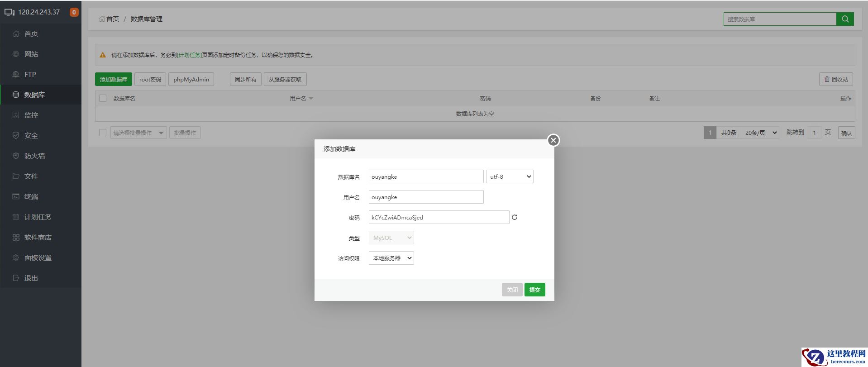Open 首页 in the sidebar

[x=41, y=33]
